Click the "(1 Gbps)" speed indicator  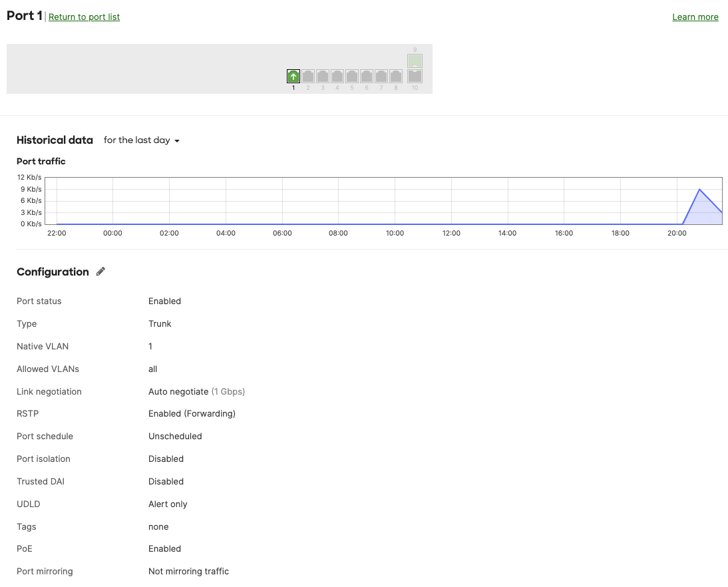click(x=229, y=391)
